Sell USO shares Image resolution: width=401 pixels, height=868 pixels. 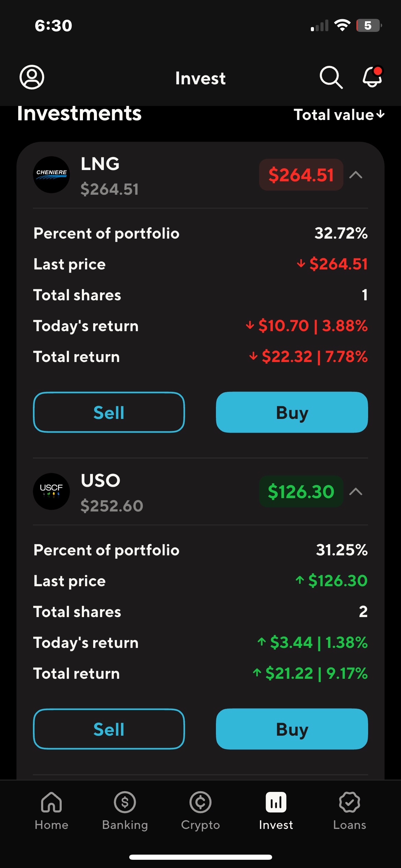click(109, 729)
